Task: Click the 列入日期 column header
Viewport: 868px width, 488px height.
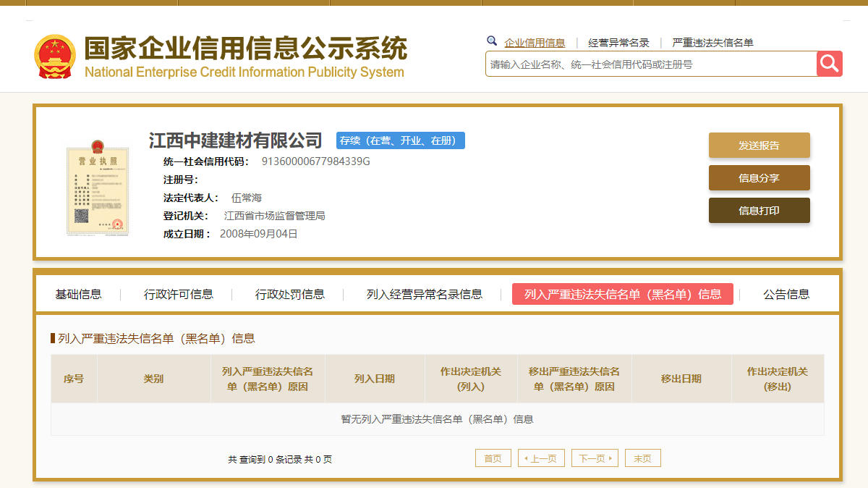Action: 375,379
